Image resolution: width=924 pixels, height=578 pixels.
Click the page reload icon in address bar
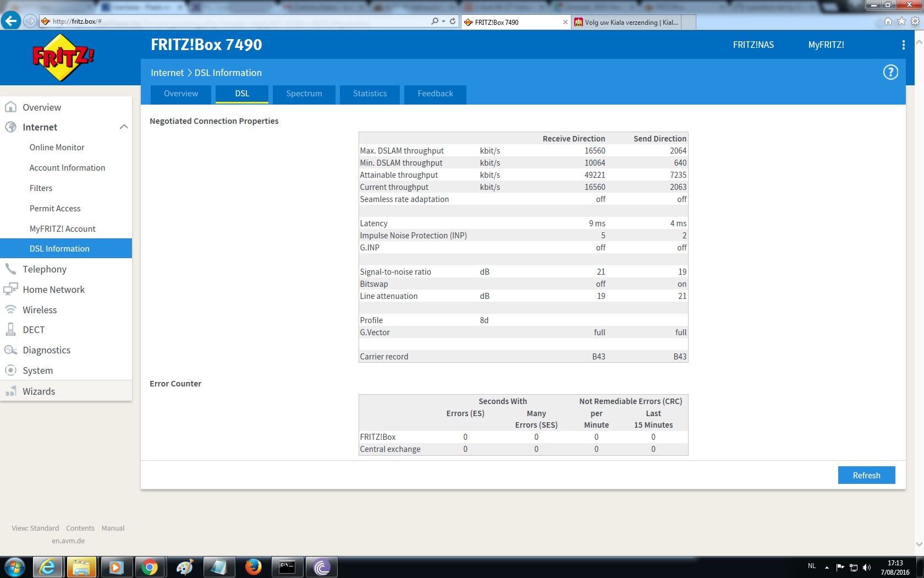coord(453,21)
